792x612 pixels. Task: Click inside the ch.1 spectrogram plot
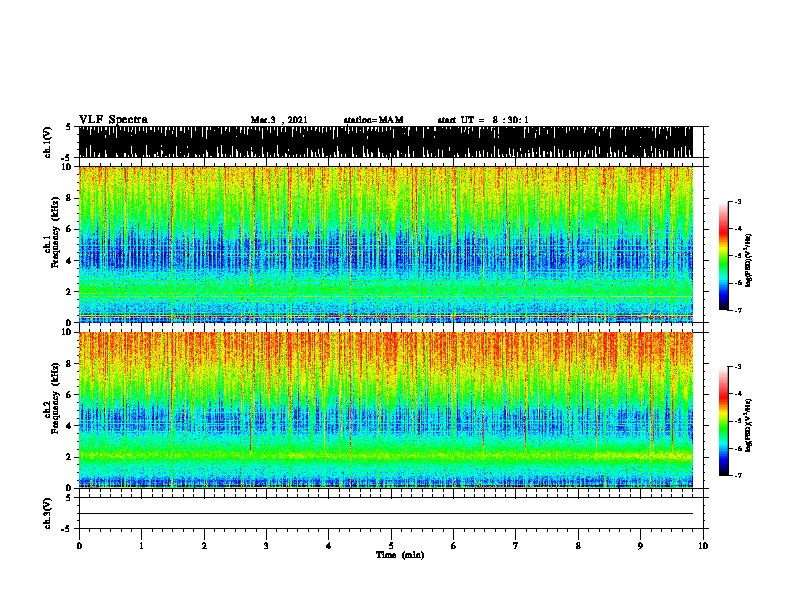pos(385,244)
